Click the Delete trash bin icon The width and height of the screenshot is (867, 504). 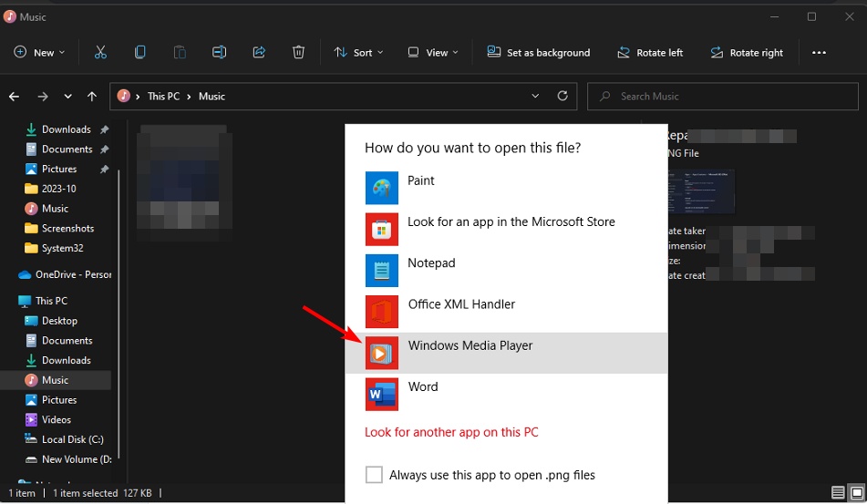pos(298,53)
